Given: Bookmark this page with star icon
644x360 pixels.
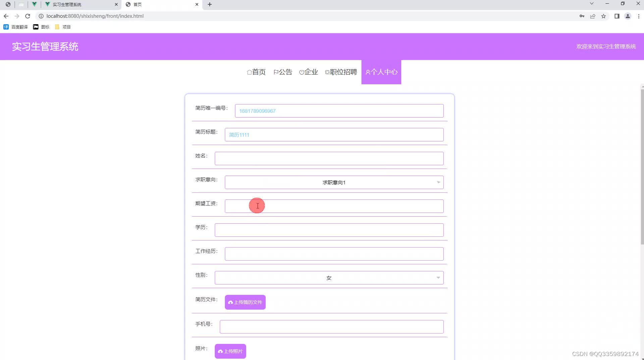Looking at the screenshot, I should [603, 16].
